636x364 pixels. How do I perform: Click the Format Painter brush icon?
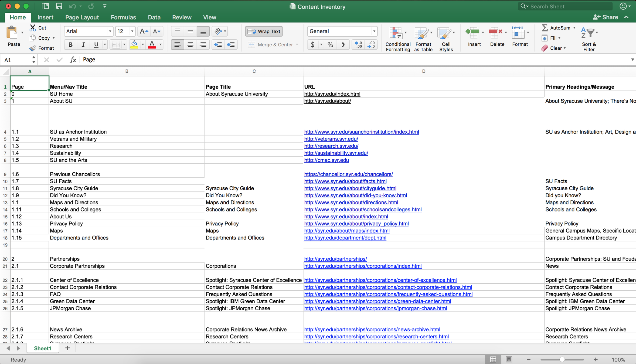click(x=33, y=48)
